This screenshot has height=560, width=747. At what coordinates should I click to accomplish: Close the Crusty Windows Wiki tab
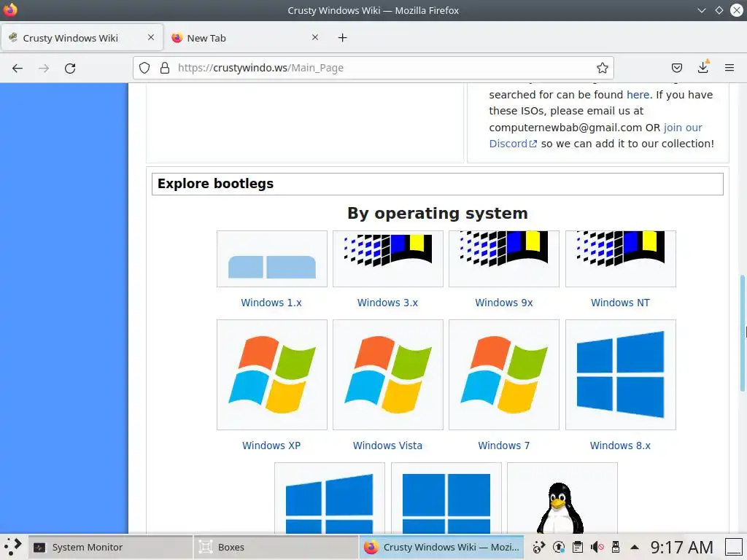[x=151, y=37]
